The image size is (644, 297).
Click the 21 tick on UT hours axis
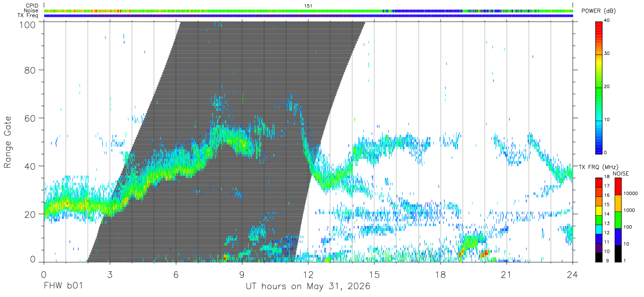click(507, 274)
